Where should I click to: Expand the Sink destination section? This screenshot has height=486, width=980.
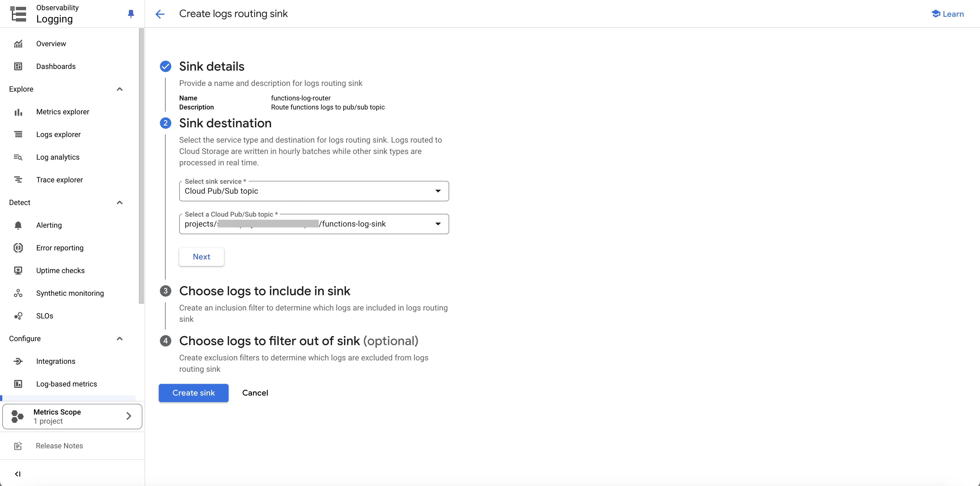(225, 122)
